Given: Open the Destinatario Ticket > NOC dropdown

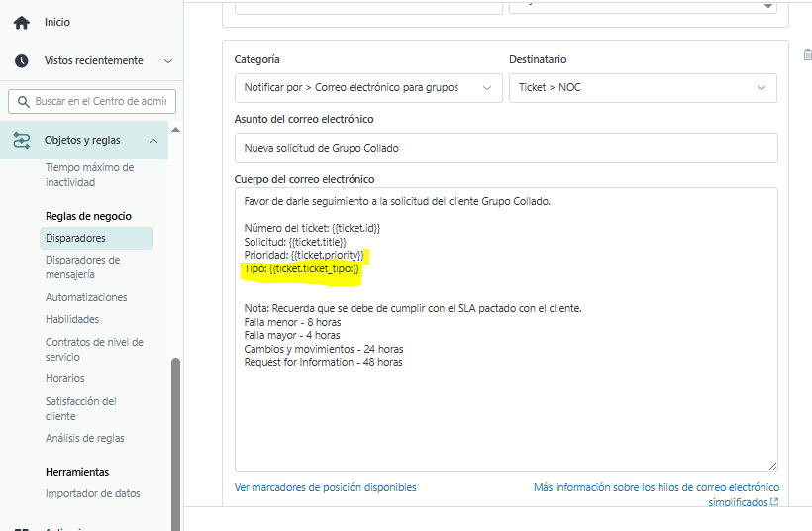Looking at the screenshot, I should (643, 87).
